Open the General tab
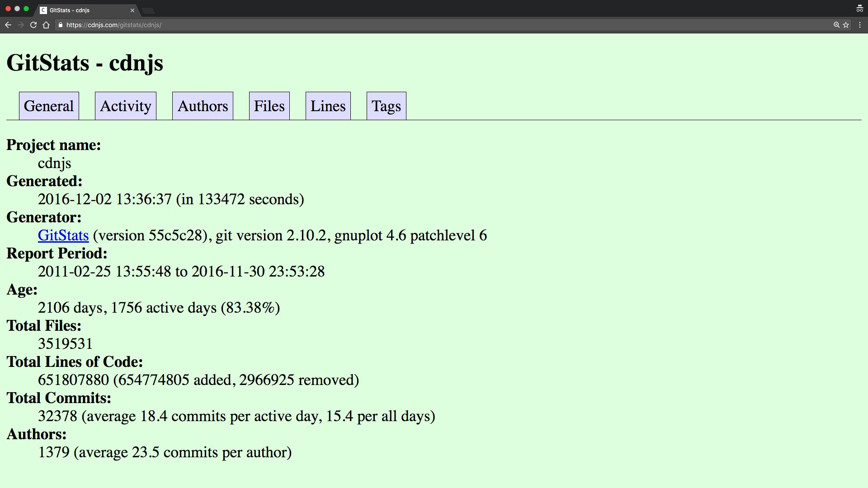The image size is (868, 488). coord(49,106)
